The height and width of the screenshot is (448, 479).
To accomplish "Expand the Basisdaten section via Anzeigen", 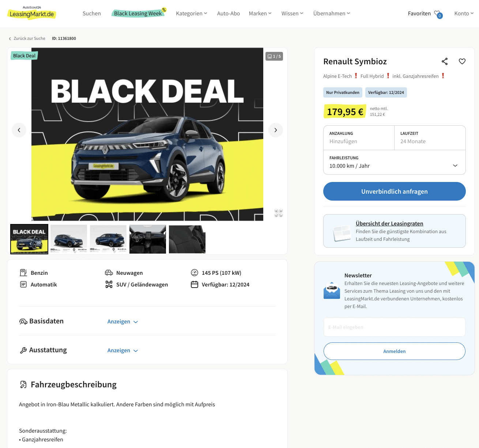I will 122,322.
